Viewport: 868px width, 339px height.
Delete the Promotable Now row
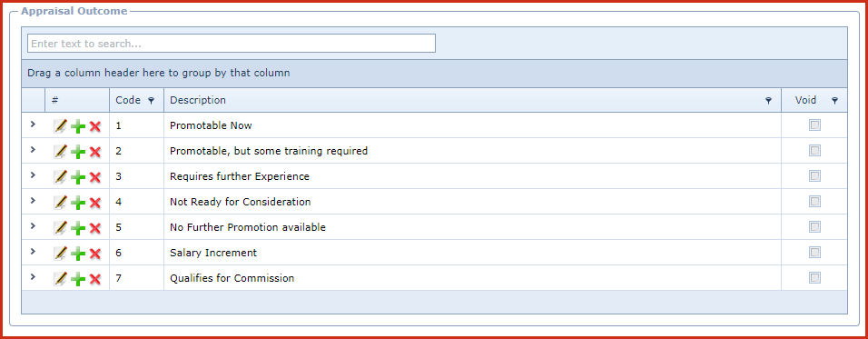pos(95,126)
